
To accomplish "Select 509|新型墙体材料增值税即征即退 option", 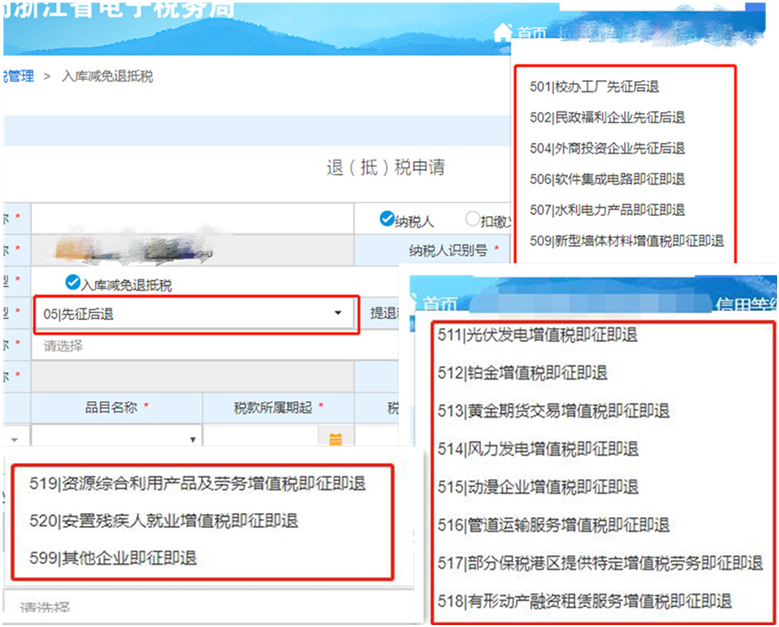I will tap(626, 241).
